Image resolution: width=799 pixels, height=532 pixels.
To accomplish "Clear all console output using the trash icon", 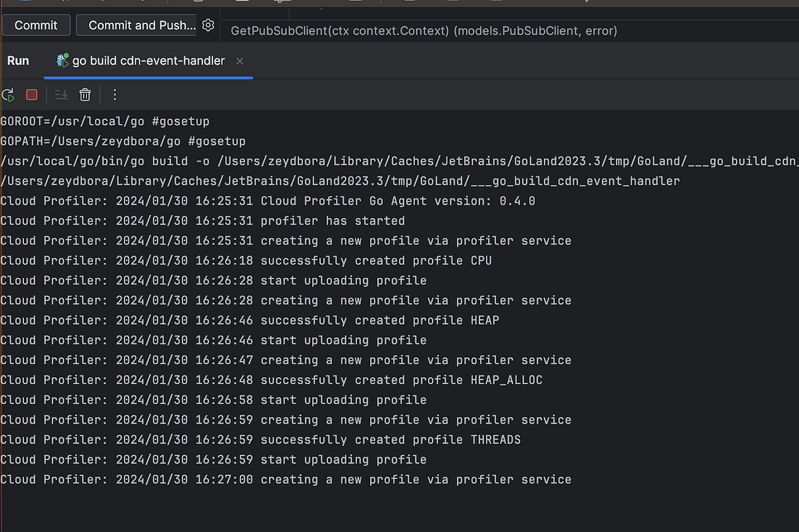I will click(85, 95).
